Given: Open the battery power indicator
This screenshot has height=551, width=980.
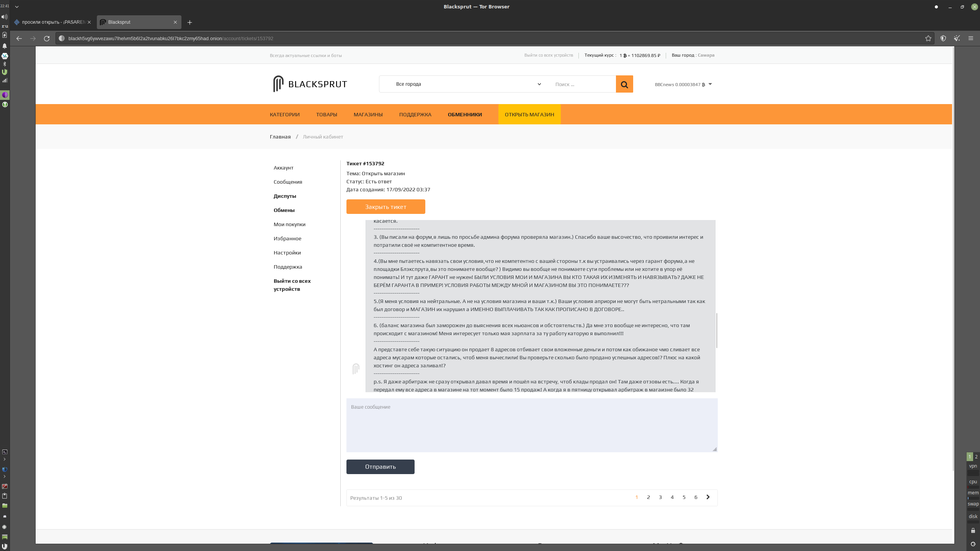Looking at the screenshot, I should point(5,35).
